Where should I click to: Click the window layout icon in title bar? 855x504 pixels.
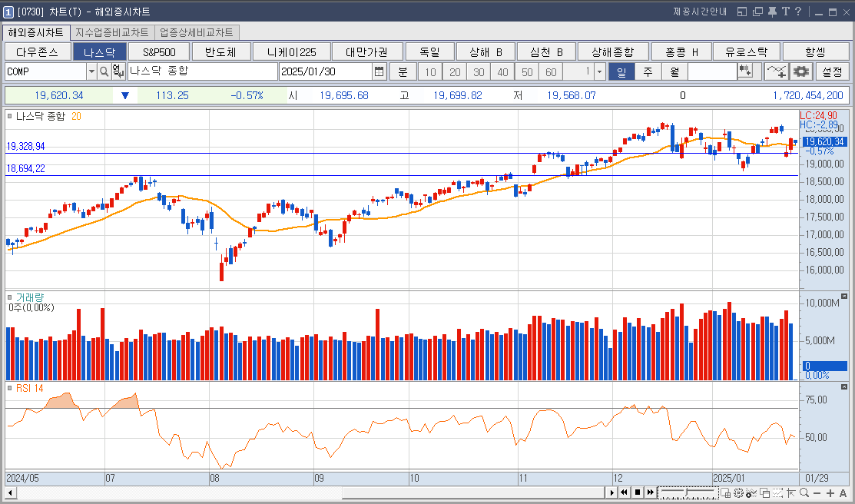pos(741,12)
